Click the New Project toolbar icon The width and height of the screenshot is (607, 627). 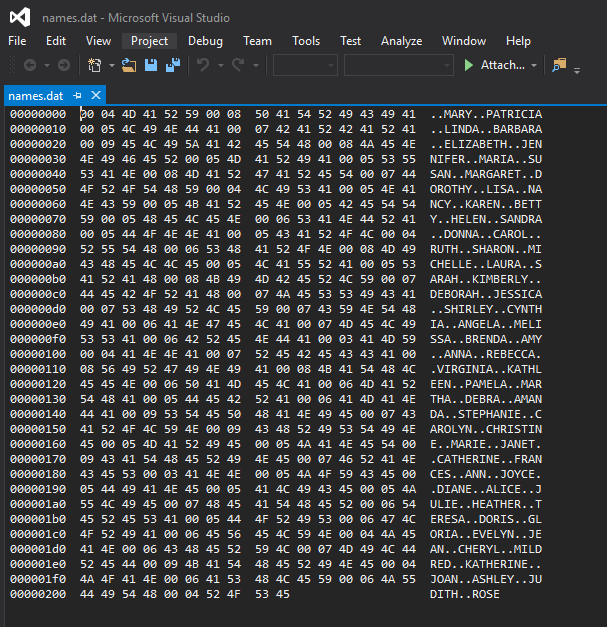(x=95, y=65)
